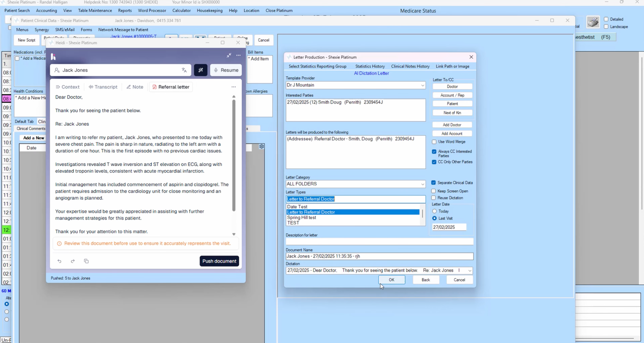Image resolution: width=644 pixels, height=343 pixels.
Task: Close the Letter Production dialog
Action: click(x=471, y=57)
